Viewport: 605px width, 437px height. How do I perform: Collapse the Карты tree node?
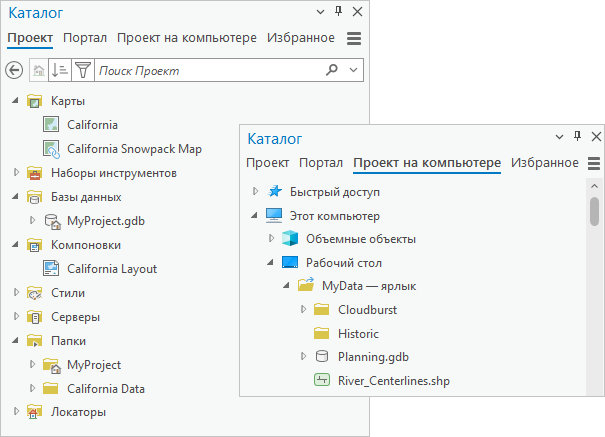16,101
